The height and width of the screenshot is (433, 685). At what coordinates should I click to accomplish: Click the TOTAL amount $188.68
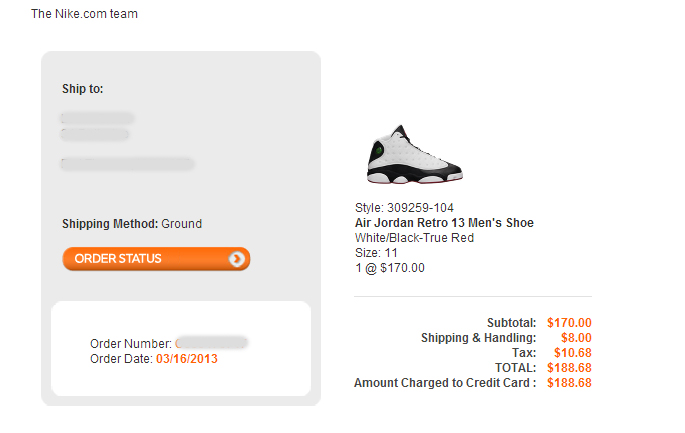569,367
